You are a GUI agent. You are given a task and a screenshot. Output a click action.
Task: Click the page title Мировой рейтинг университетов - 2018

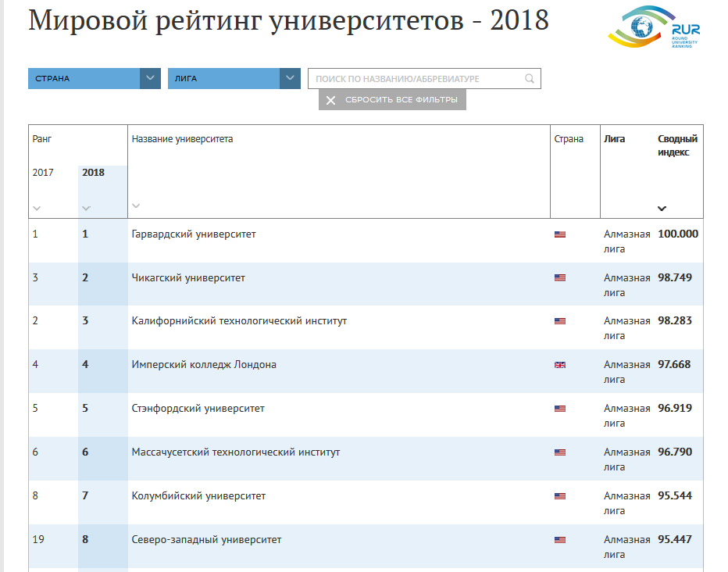288,20
